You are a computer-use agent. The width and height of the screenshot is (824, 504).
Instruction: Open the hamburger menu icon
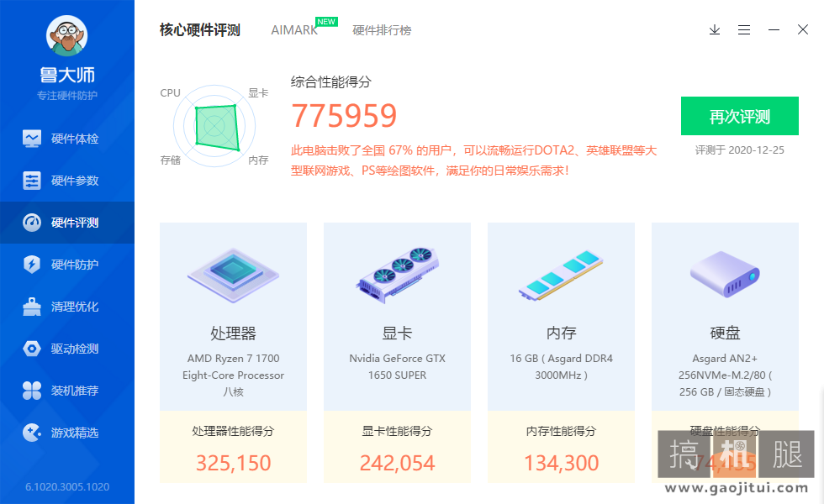744,30
